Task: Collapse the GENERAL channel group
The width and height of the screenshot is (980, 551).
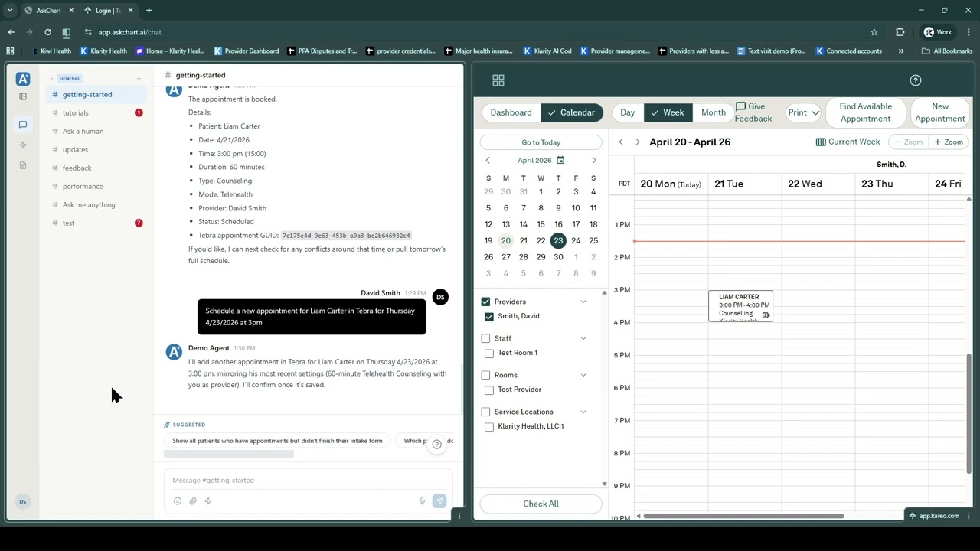Action: pyautogui.click(x=52, y=78)
